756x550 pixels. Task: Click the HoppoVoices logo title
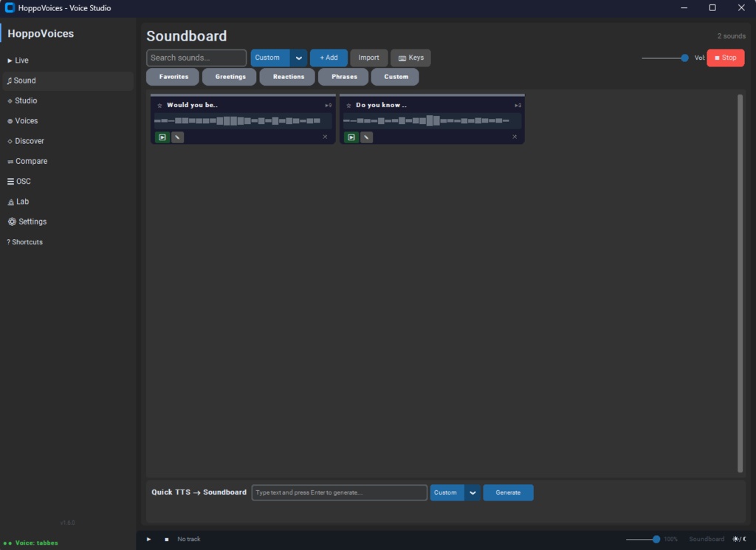pos(41,34)
